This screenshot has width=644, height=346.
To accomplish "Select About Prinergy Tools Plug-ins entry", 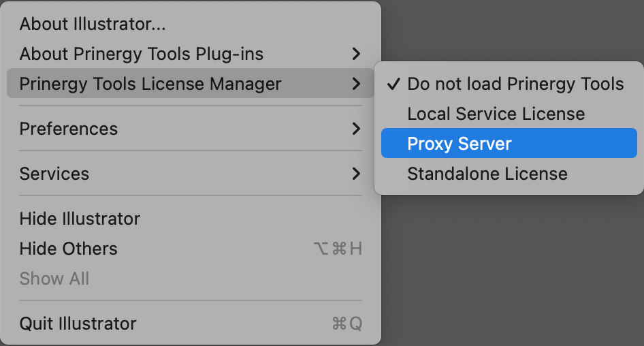I will tap(141, 54).
